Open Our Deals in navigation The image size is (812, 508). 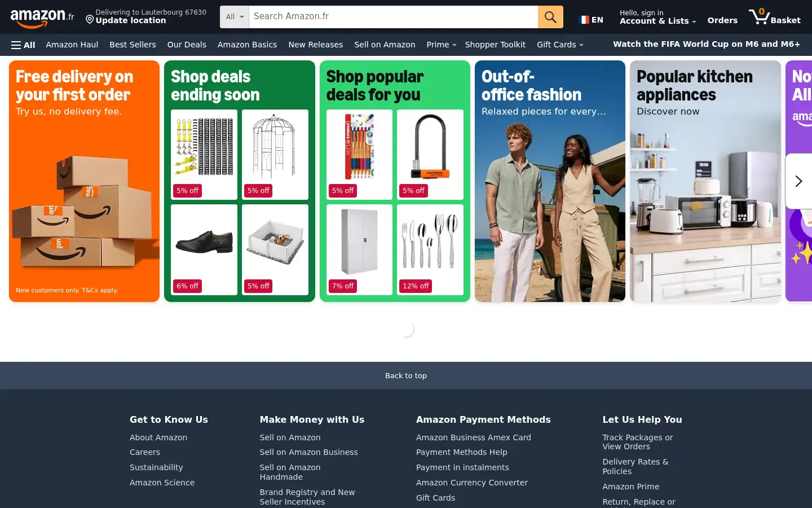[x=187, y=45]
